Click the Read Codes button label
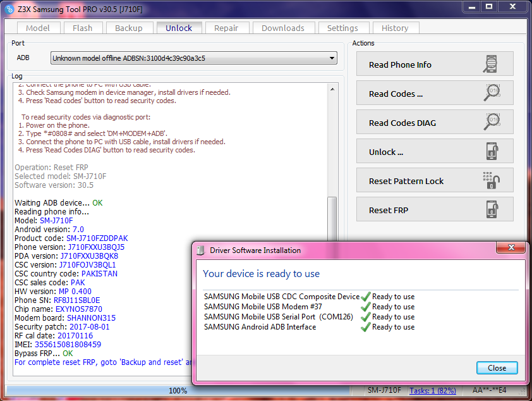 coord(396,94)
